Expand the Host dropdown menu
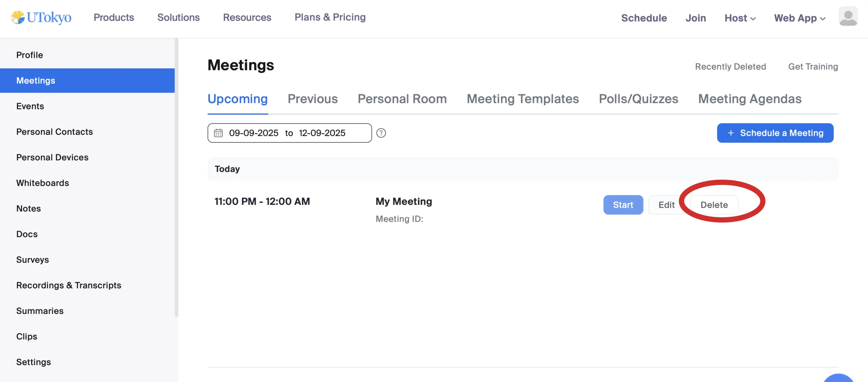Image resolution: width=868 pixels, height=382 pixels. pyautogui.click(x=740, y=18)
